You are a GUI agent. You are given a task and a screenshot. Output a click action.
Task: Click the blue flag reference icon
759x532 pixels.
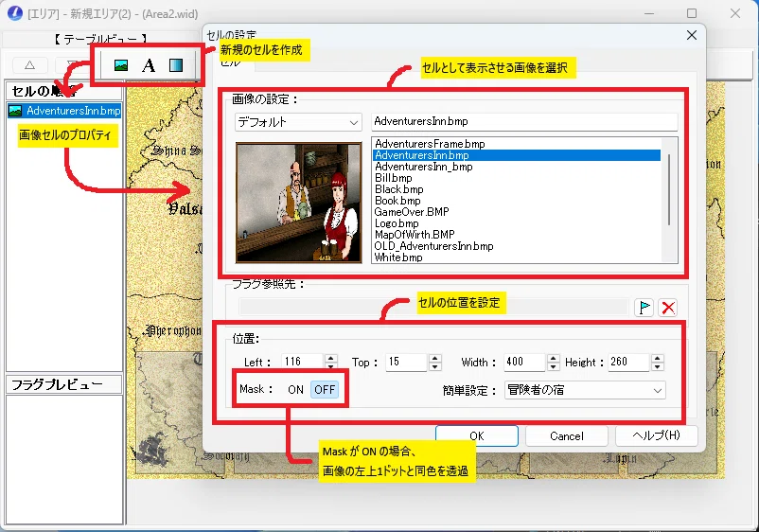[644, 308]
